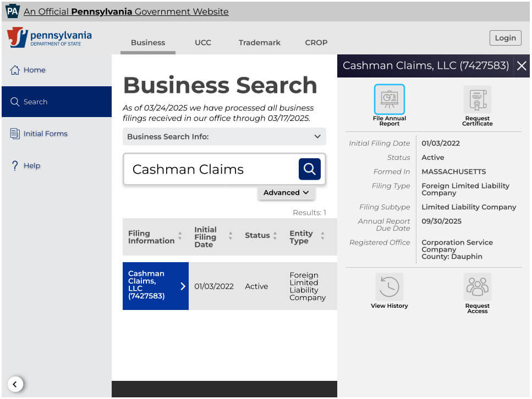Click the Login button

pyautogui.click(x=504, y=38)
